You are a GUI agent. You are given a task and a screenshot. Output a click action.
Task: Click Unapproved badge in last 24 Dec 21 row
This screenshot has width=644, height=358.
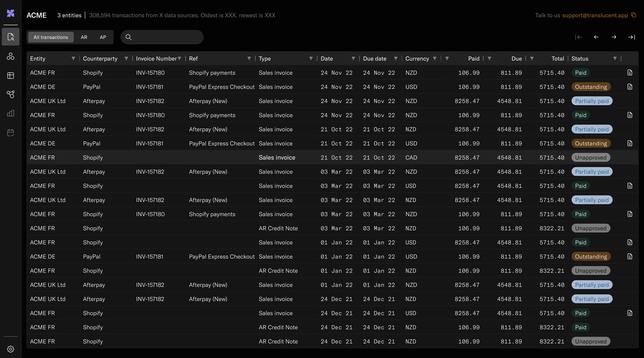pos(591,341)
